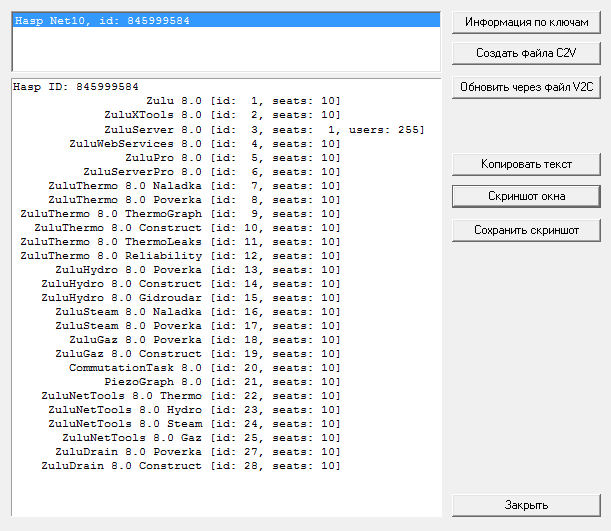
Task: Close the dialog with 'Закрыть' button
Action: coord(526,505)
